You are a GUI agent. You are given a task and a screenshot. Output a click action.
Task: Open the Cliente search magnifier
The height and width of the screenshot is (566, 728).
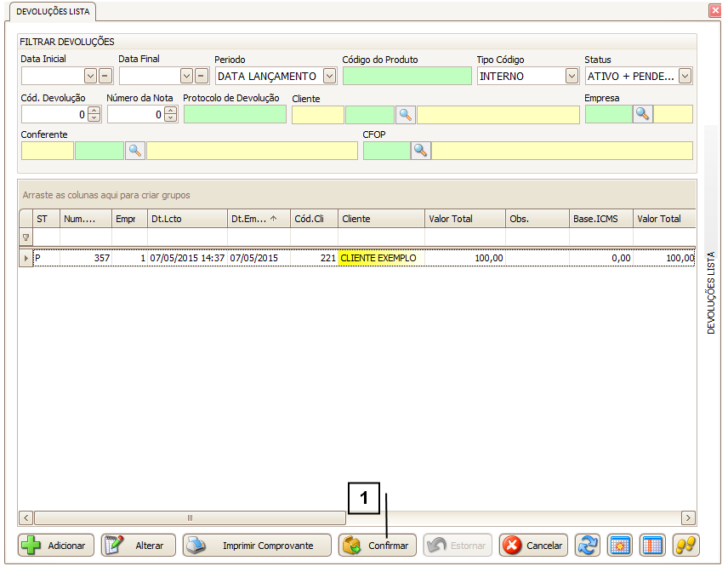pos(406,115)
